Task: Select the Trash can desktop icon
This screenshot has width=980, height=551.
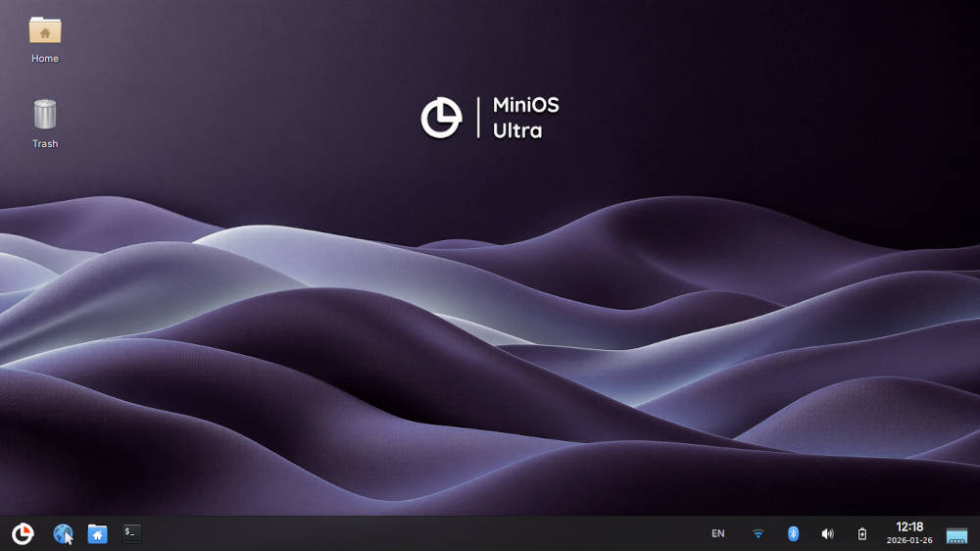Action: [x=45, y=115]
